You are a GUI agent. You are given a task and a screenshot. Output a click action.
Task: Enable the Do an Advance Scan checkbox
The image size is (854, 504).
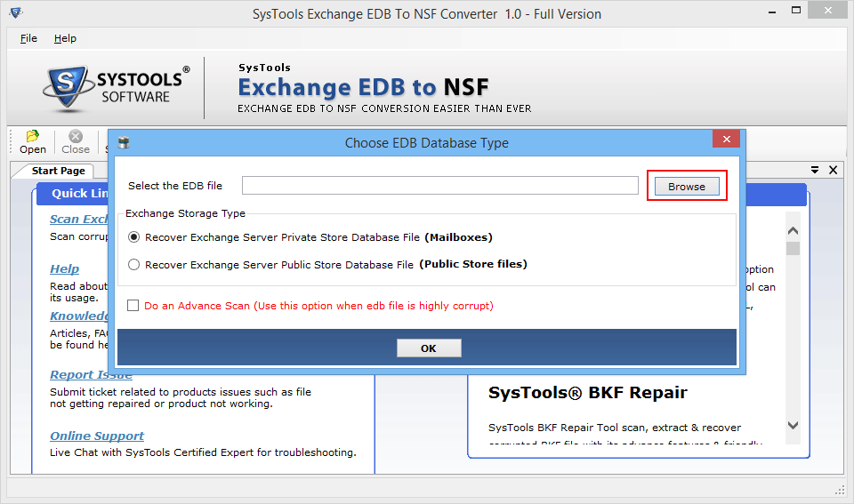coord(133,306)
